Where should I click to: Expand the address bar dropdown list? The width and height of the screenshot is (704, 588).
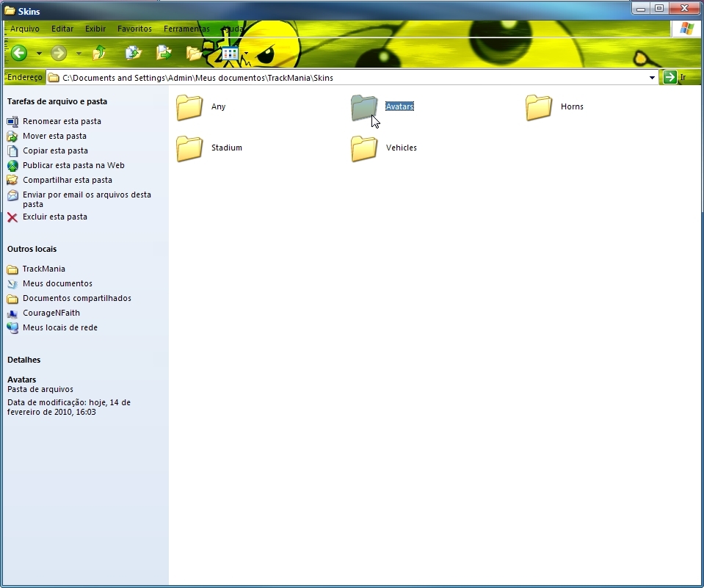(652, 78)
